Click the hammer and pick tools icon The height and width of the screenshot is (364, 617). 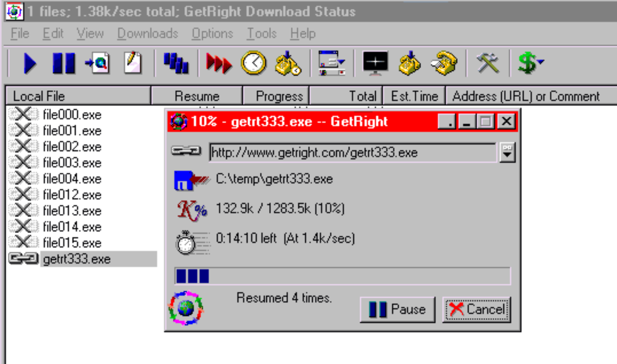point(488,63)
